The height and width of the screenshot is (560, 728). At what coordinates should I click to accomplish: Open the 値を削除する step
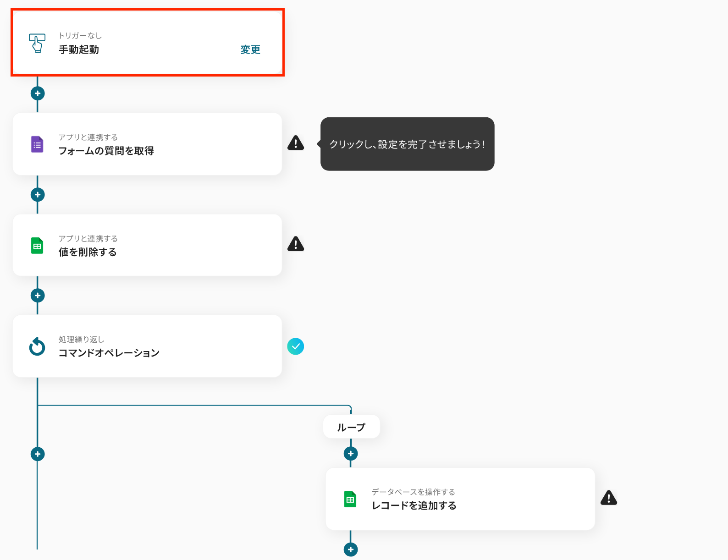coord(147,245)
